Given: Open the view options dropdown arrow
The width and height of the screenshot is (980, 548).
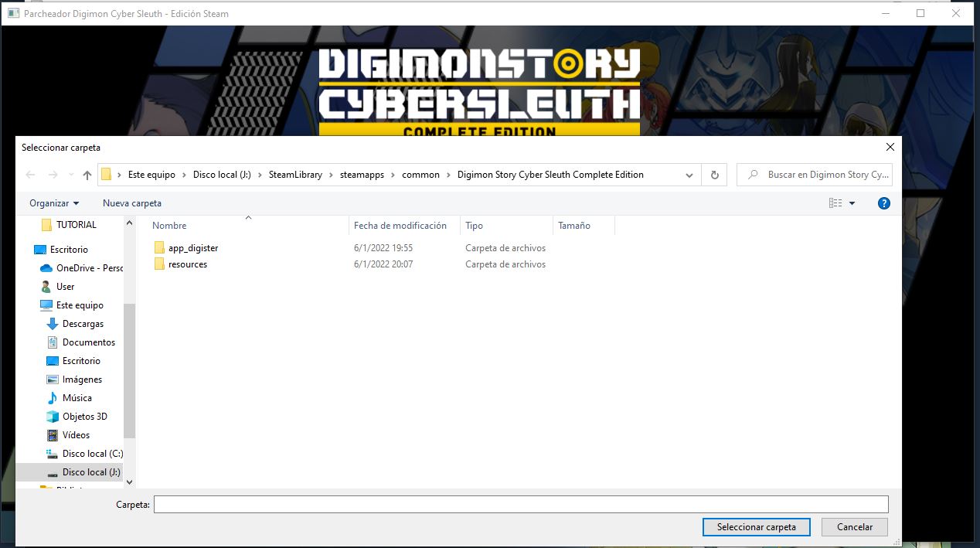Looking at the screenshot, I should [852, 203].
